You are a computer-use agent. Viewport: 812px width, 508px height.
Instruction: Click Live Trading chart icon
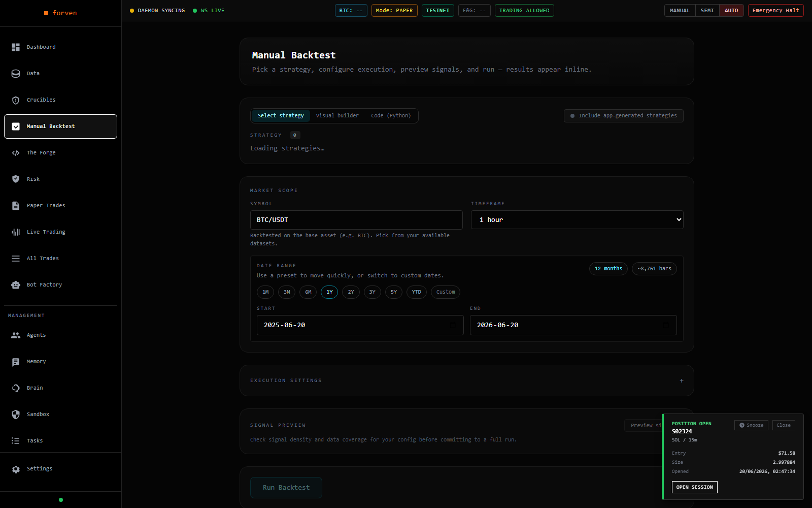click(16, 232)
